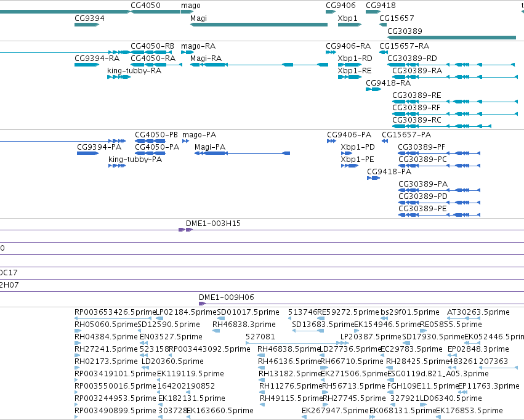Select the Xbp1 gene label

pos(347,18)
